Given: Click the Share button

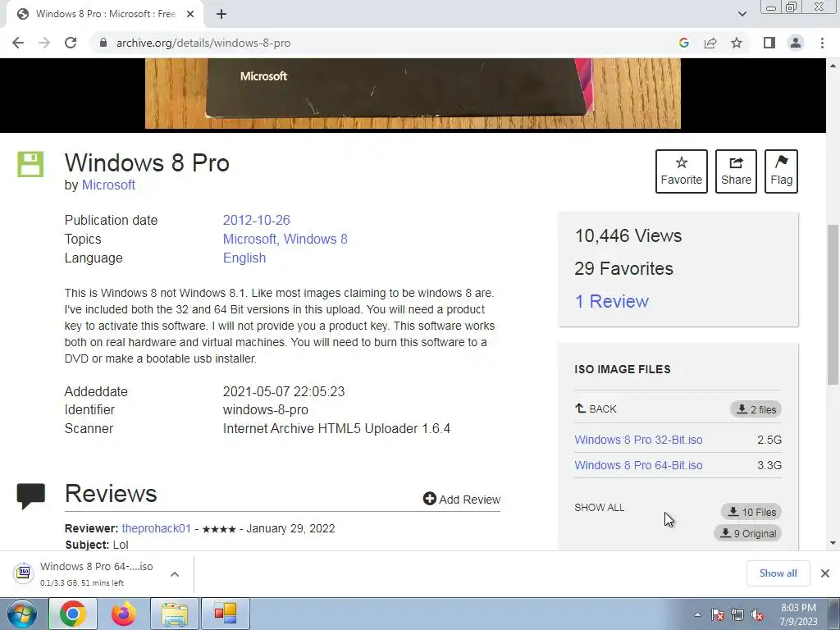Looking at the screenshot, I should (x=736, y=171).
